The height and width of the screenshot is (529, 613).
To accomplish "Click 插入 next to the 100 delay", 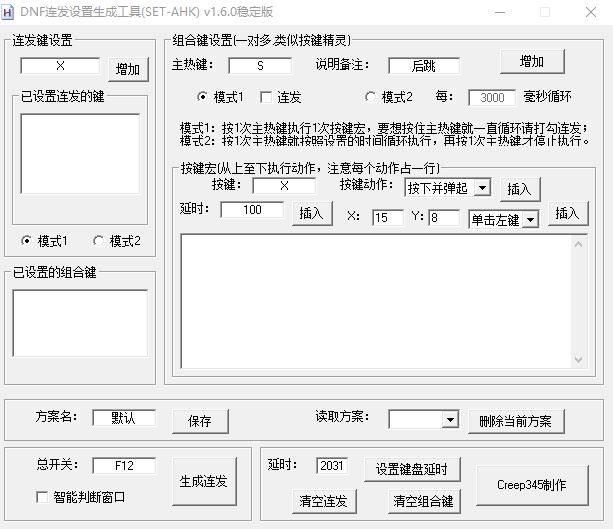I will tap(312, 213).
